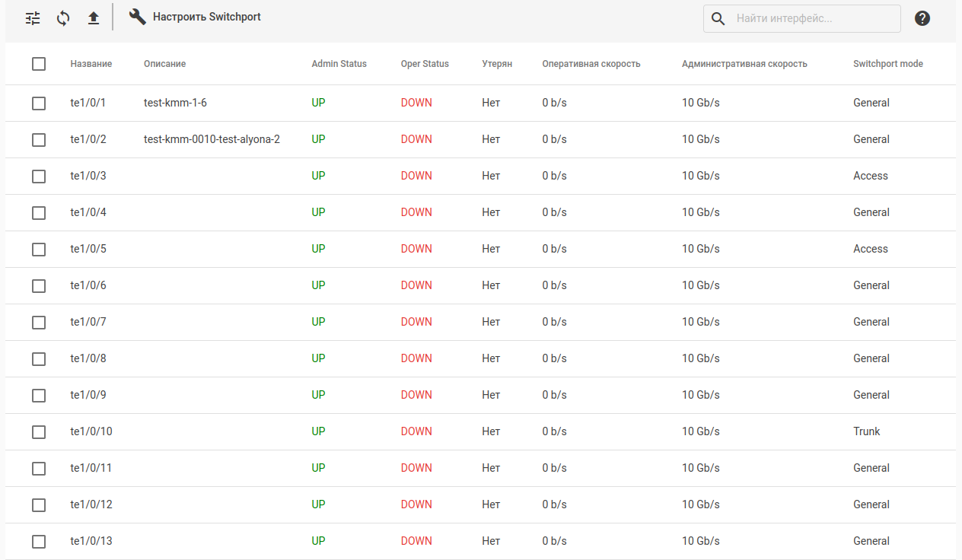Check the box for te1/0/1
This screenshot has width=962, height=560.
(x=39, y=103)
